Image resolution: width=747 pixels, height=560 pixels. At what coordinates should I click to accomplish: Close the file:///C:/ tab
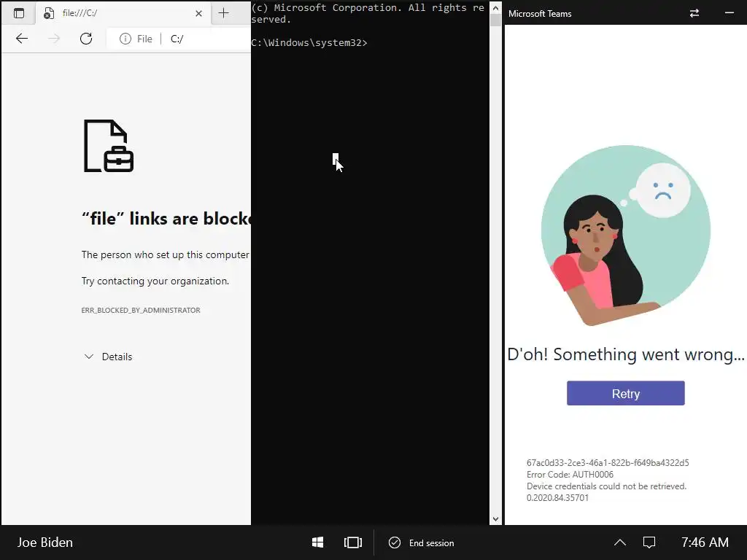[198, 13]
